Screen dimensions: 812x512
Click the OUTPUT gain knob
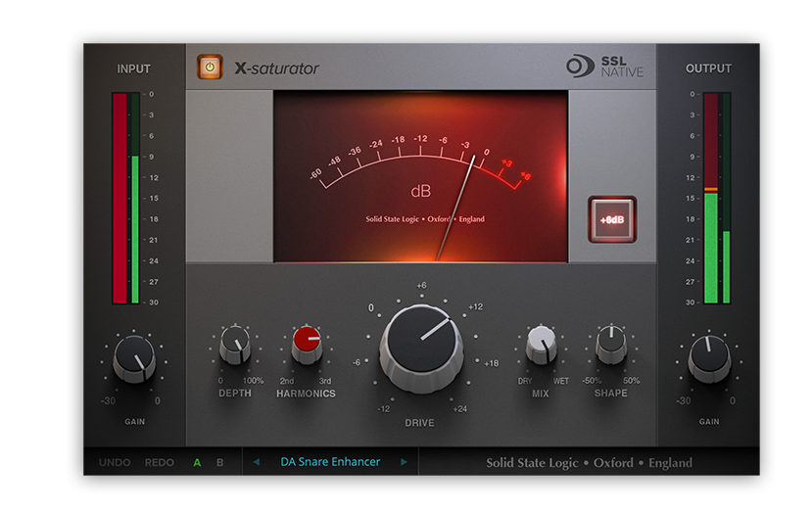[x=709, y=358]
